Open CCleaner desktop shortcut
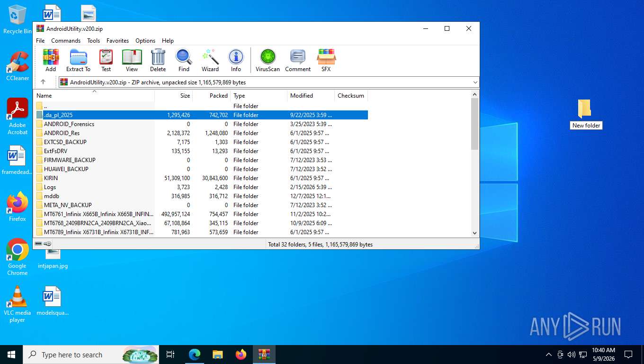The height and width of the screenshot is (364, 644). click(17, 66)
